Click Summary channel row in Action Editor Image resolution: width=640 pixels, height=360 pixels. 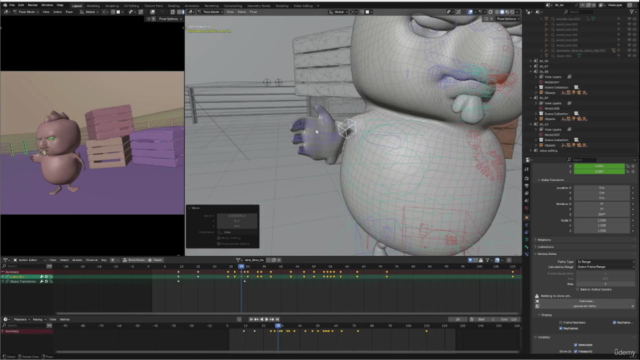click(27, 272)
